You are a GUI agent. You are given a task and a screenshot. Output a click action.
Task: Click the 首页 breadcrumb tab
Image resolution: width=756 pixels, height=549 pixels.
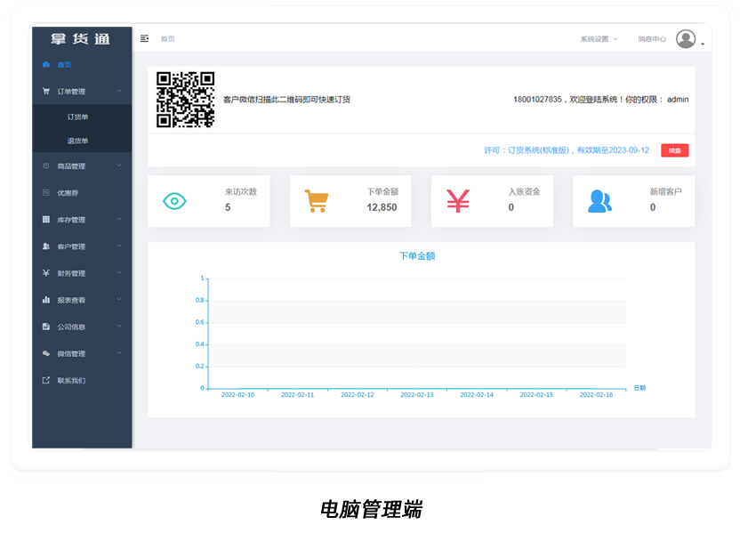(x=168, y=38)
